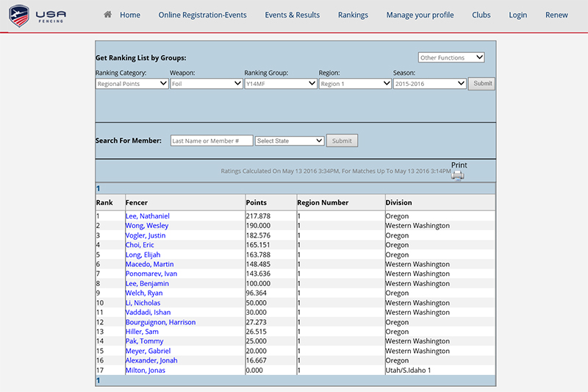Click the Division column header

click(x=398, y=202)
